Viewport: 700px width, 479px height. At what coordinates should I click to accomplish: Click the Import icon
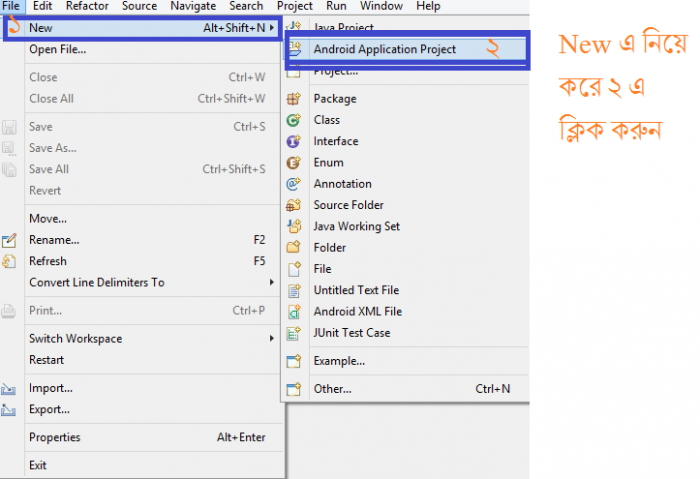click(8, 388)
